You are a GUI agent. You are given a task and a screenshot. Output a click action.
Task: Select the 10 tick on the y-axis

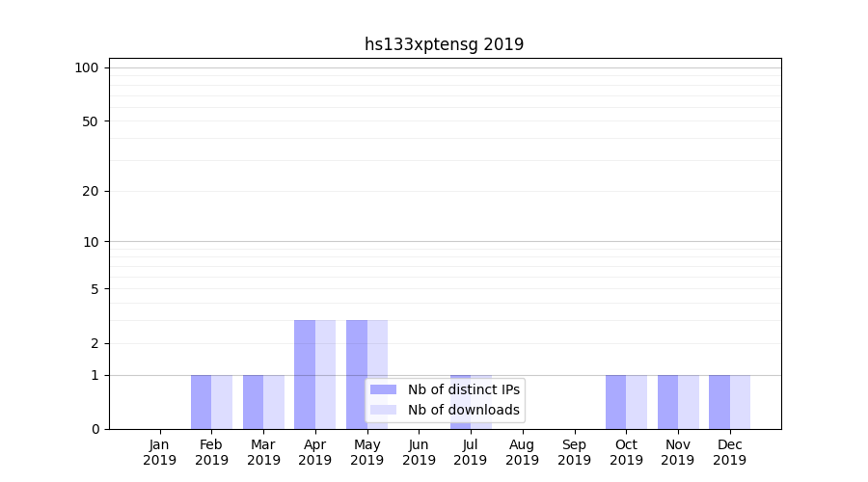(91, 242)
